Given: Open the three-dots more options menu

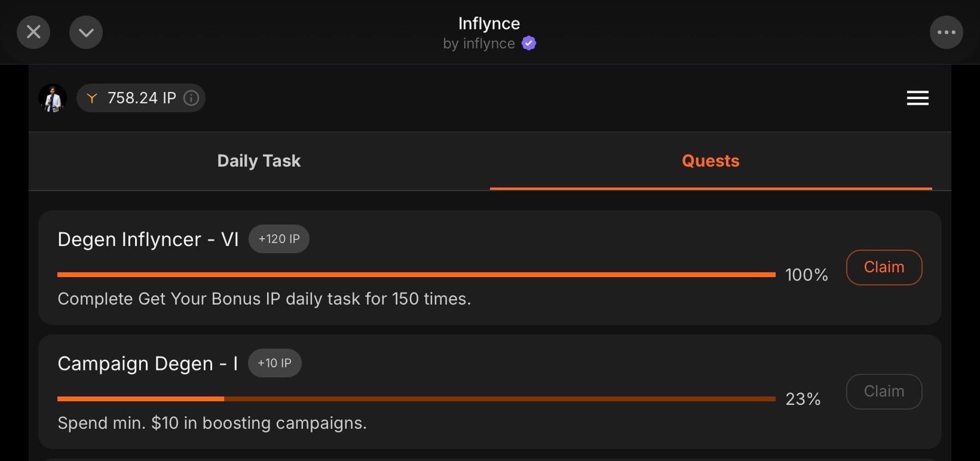Looking at the screenshot, I should (x=946, y=32).
